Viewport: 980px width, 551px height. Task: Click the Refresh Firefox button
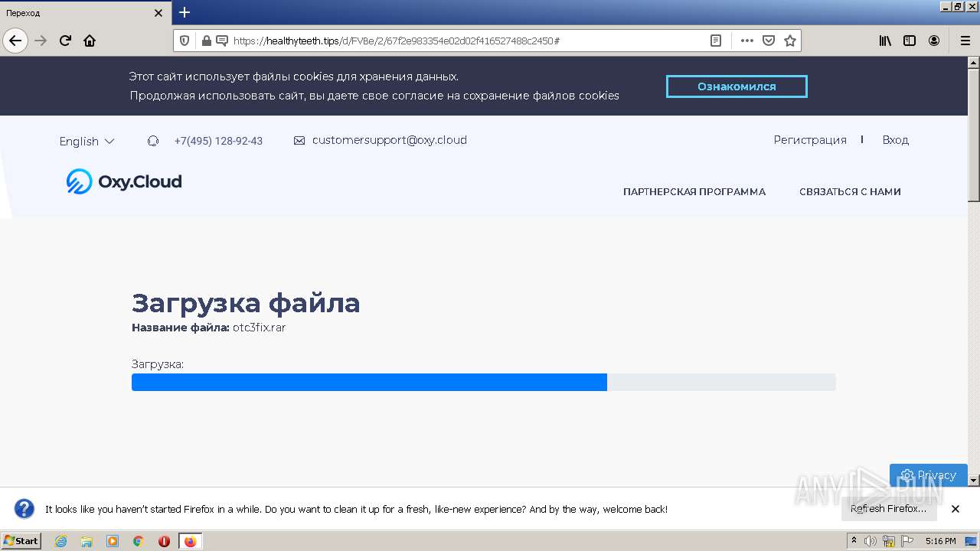888,509
